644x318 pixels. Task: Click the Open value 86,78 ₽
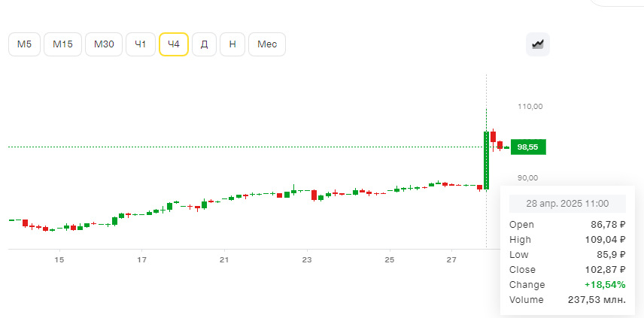click(x=609, y=225)
